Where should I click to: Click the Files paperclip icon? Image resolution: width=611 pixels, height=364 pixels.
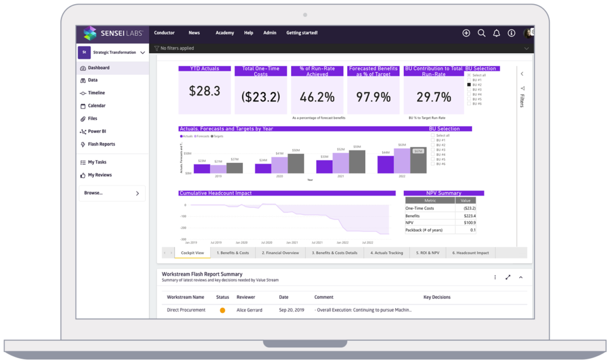click(x=83, y=119)
